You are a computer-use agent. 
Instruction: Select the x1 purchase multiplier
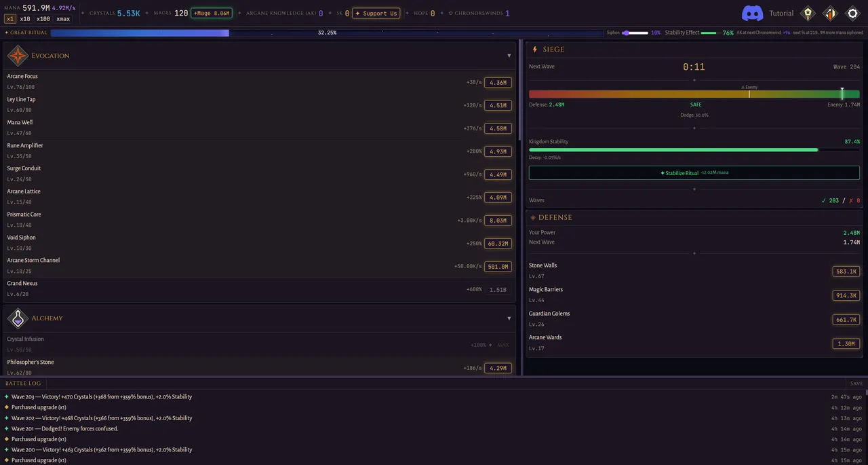pyautogui.click(x=10, y=19)
